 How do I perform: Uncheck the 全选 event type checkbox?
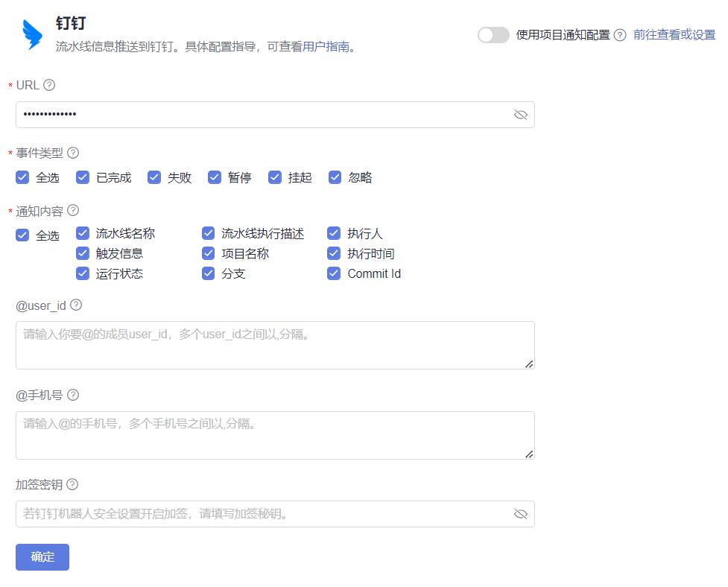pos(22,177)
